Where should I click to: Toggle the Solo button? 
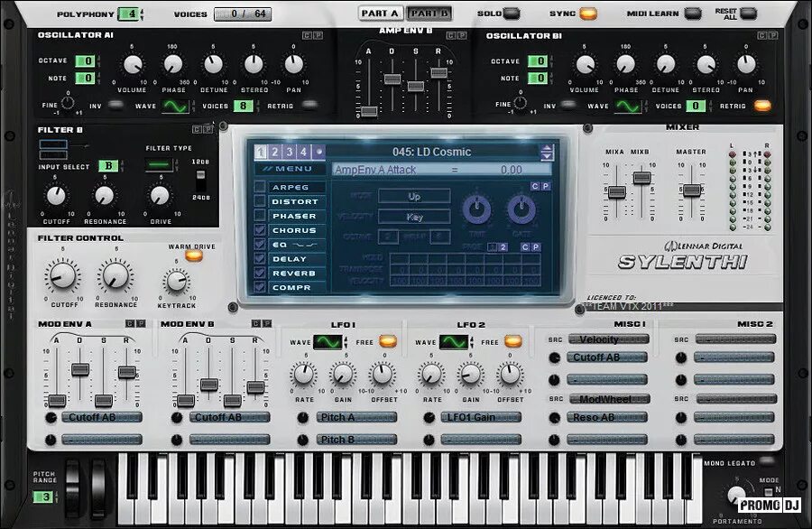point(512,14)
